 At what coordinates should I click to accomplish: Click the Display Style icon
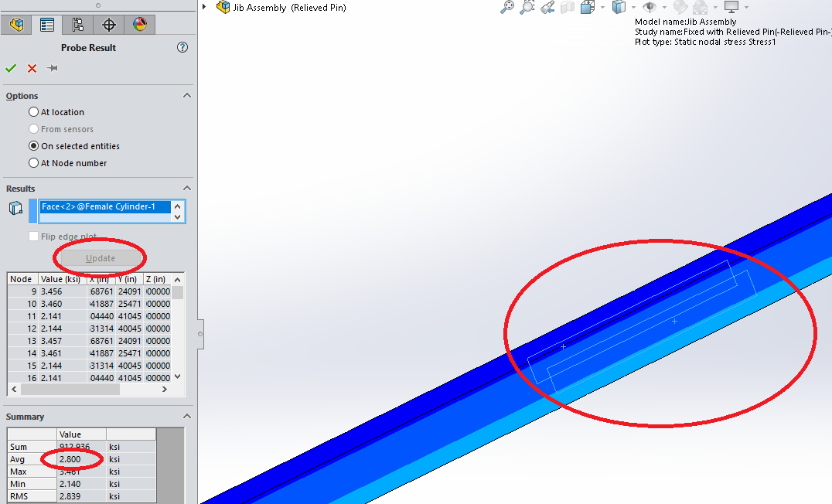click(619, 8)
